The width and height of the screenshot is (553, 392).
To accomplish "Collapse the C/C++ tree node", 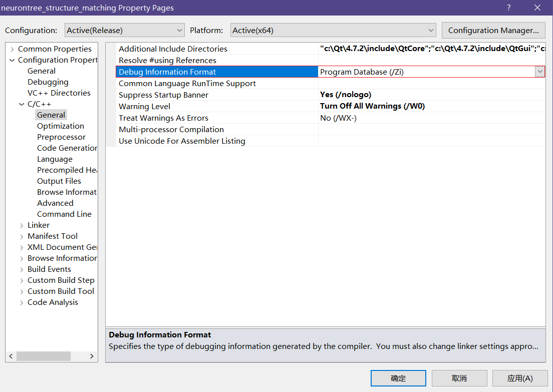I will [x=22, y=104].
